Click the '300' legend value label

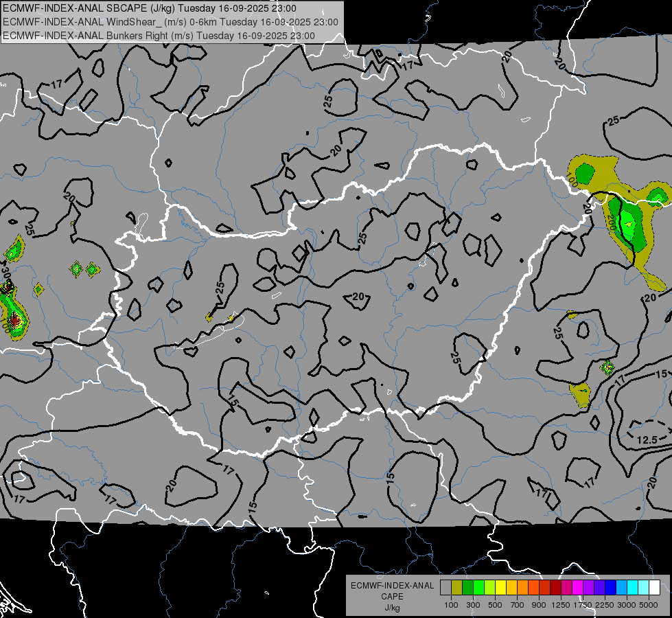[473, 605]
